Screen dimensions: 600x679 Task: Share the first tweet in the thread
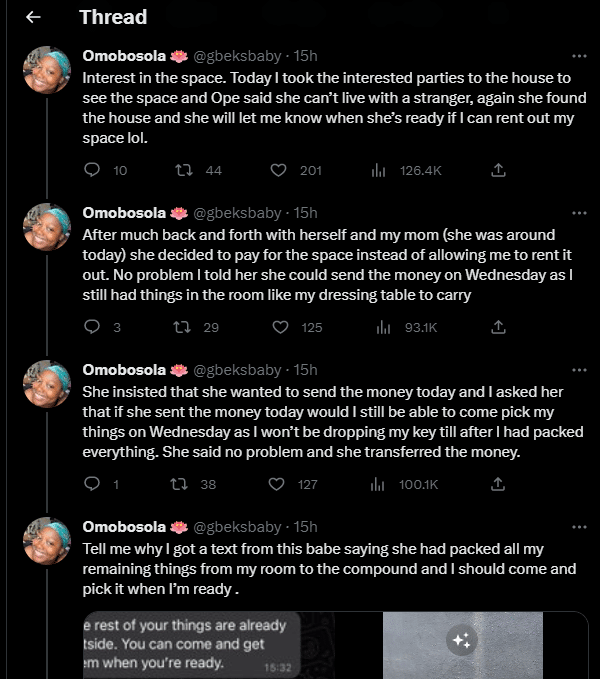pyautogui.click(x=498, y=171)
